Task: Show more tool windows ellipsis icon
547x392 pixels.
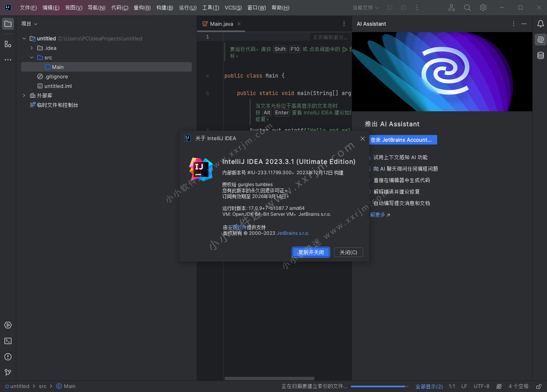Action: pyautogui.click(x=8, y=60)
